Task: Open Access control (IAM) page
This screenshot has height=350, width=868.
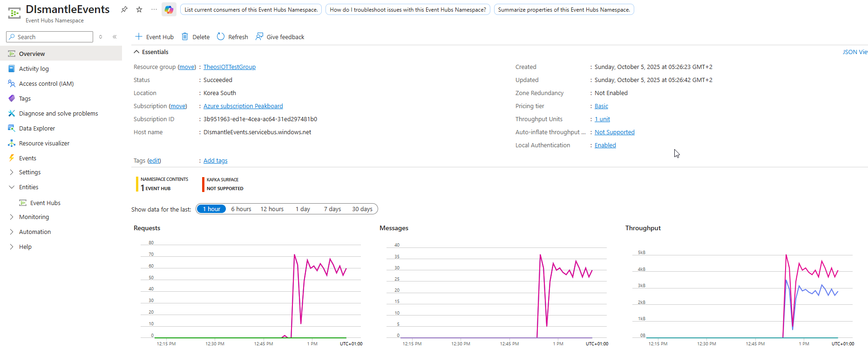Action: tap(46, 83)
